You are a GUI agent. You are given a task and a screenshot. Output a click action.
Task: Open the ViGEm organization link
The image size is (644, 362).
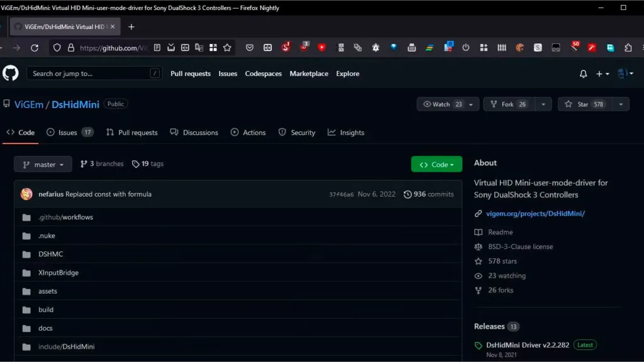point(29,104)
